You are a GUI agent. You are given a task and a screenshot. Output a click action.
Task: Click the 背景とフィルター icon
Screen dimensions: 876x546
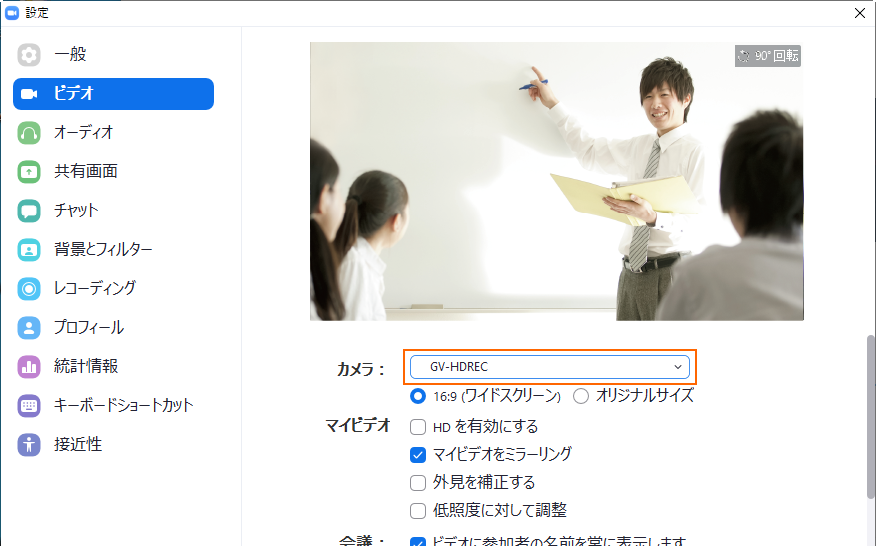click(x=28, y=250)
